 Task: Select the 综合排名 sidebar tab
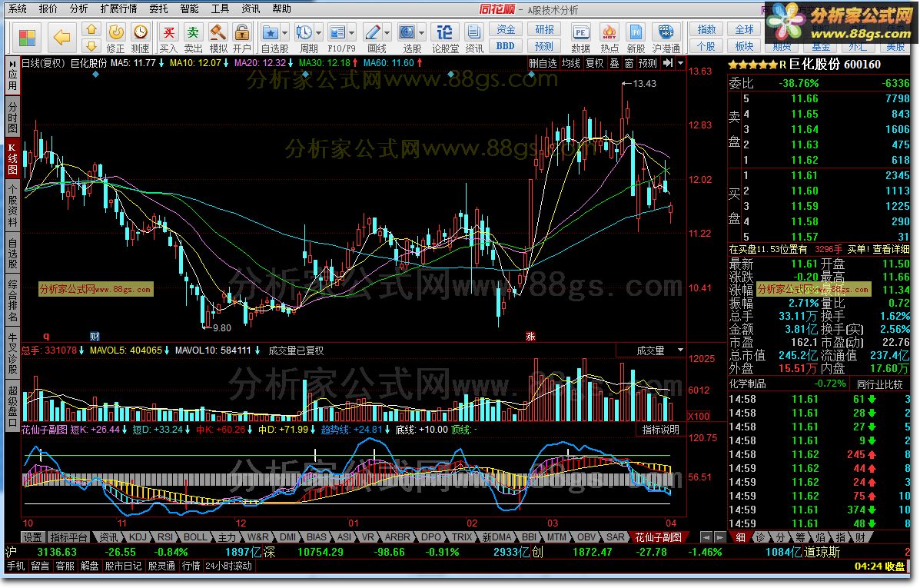12,301
